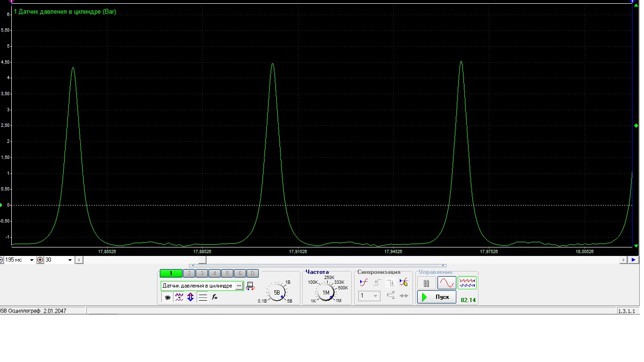Select falling edge trigger icon
The height and width of the screenshot is (362, 644).
click(x=391, y=283)
